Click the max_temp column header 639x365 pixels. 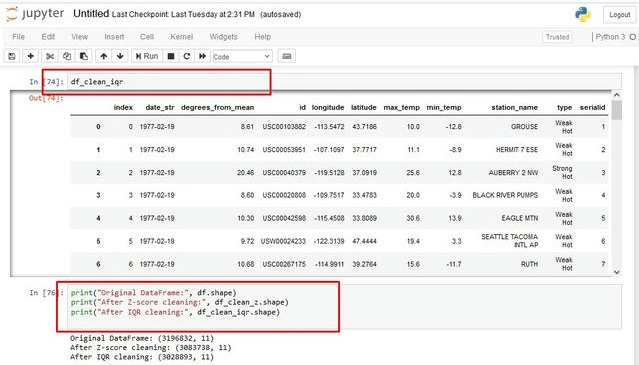401,108
